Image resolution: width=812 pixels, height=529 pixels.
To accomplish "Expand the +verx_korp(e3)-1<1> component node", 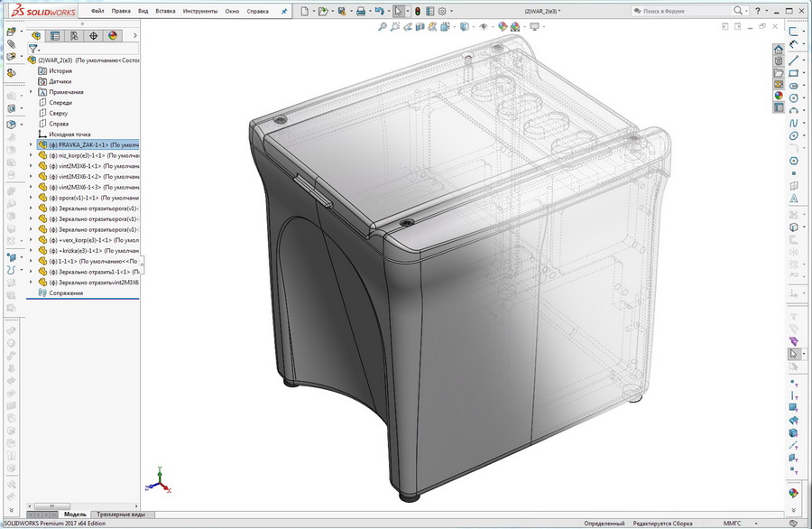I will pos(31,240).
